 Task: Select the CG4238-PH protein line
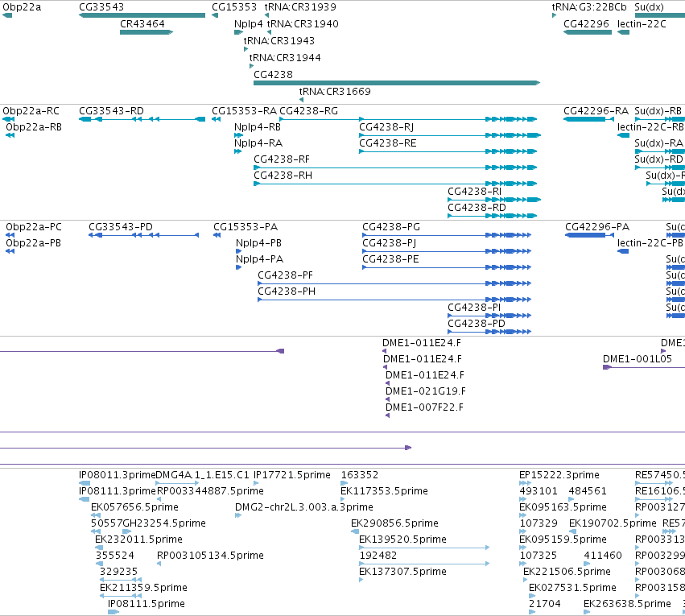[394, 300]
